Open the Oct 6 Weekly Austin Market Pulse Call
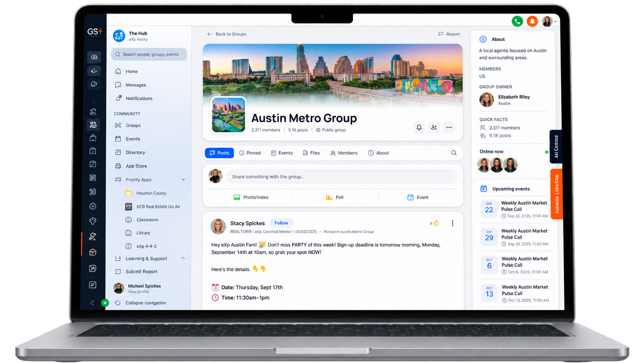 515,265
